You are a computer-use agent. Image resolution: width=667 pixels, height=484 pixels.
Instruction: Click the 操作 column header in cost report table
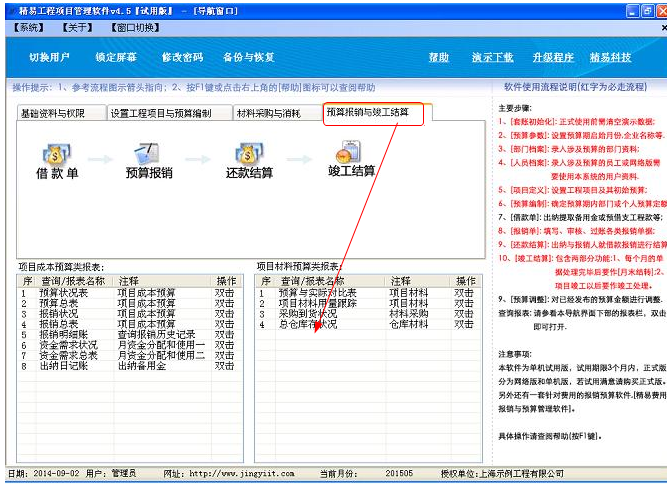(x=226, y=281)
